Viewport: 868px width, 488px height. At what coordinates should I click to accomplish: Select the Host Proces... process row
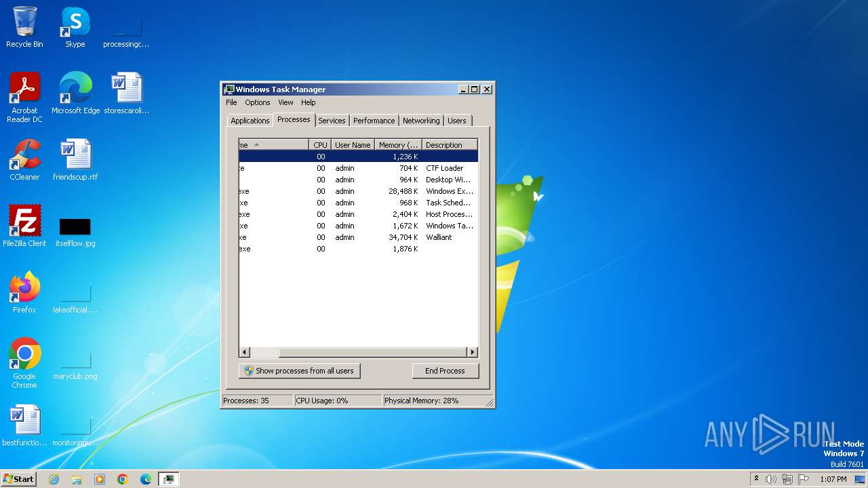coord(358,214)
